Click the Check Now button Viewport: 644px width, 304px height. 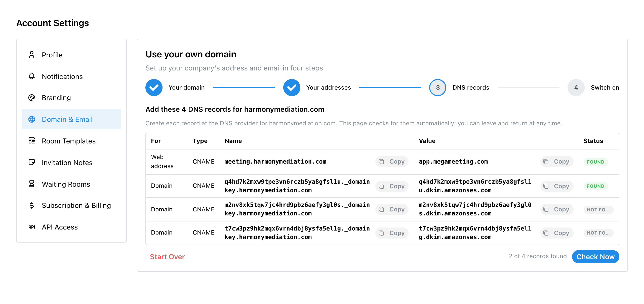[x=595, y=257]
